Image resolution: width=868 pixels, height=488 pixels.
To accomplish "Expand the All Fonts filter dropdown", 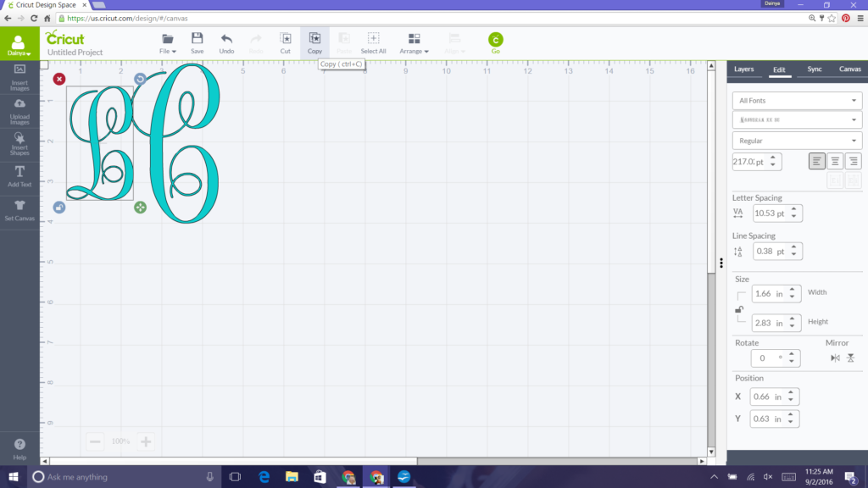I will 797,101.
